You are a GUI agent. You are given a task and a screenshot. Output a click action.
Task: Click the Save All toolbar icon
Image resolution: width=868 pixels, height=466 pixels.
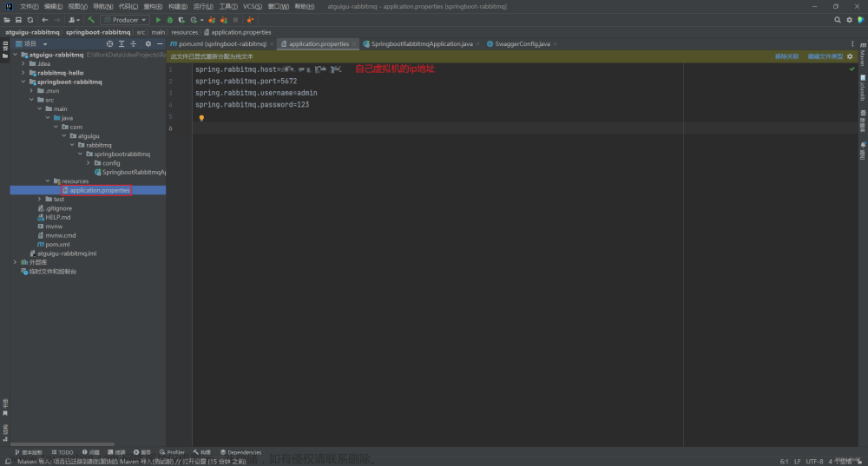18,20
